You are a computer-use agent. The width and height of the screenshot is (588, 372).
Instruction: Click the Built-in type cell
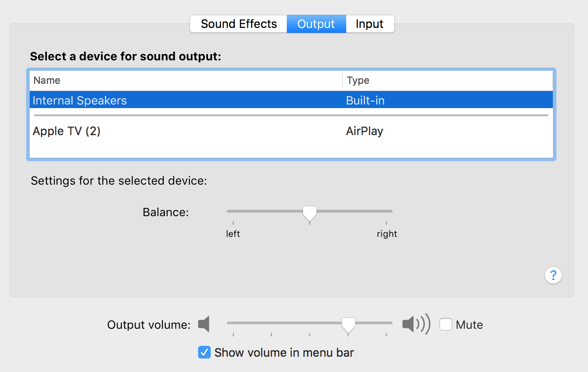365,100
